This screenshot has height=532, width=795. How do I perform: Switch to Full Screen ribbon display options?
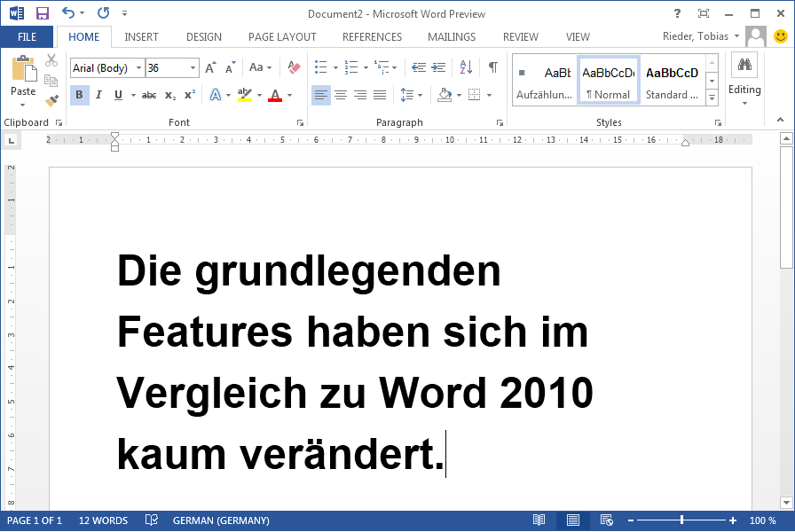704,13
